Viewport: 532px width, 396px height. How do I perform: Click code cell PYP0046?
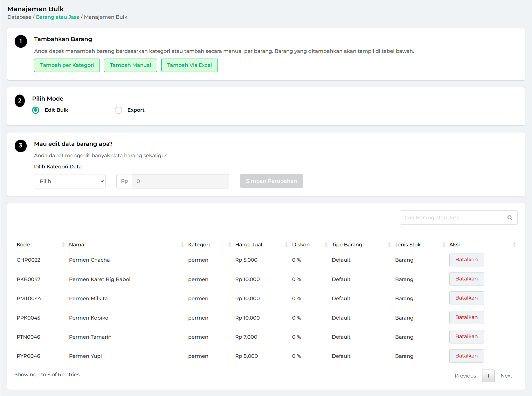[x=29, y=356]
